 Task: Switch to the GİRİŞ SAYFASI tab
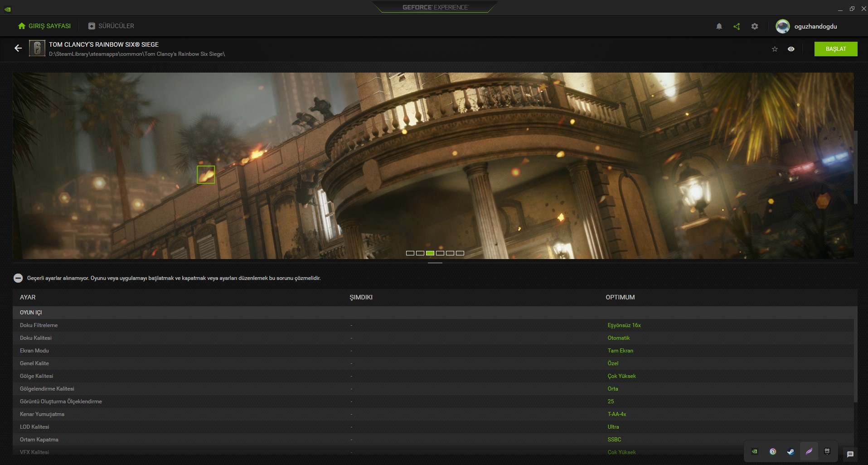[44, 26]
